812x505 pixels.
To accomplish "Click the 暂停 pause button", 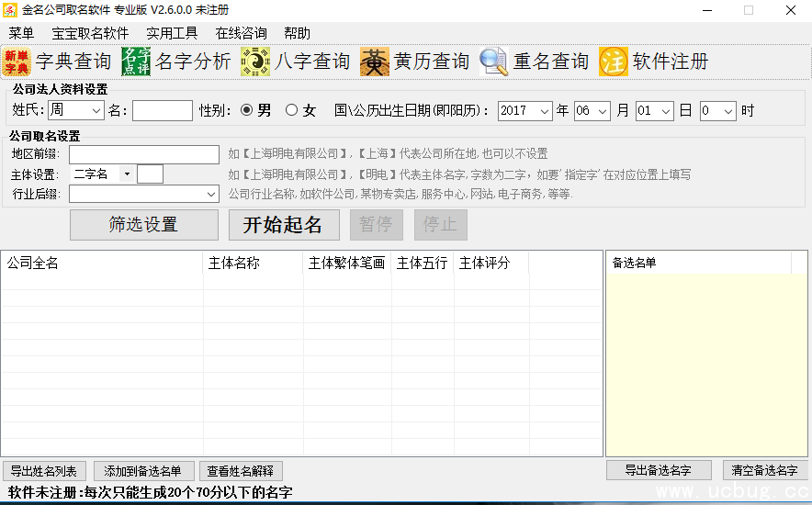I will pos(377,225).
